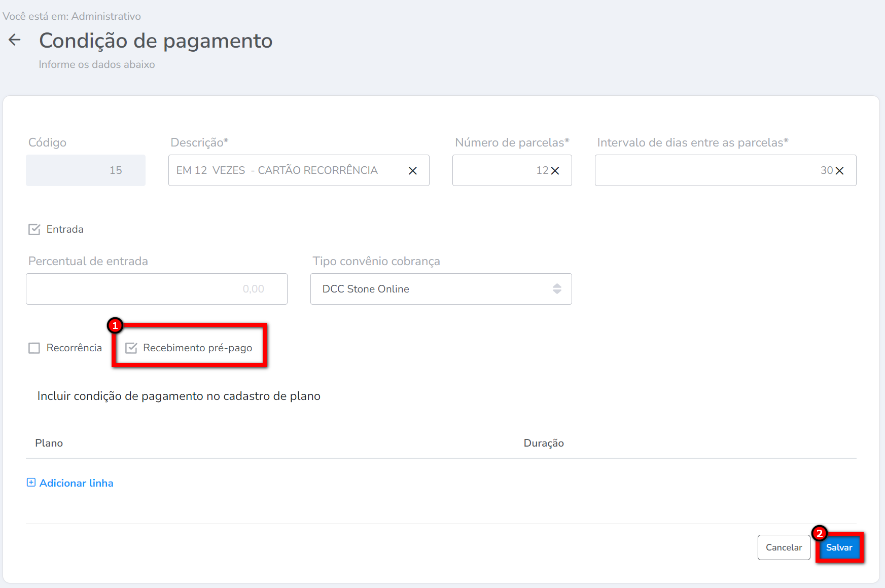Click the Duração column header
The width and height of the screenshot is (885, 588).
pyautogui.click(x=543, y=443)
